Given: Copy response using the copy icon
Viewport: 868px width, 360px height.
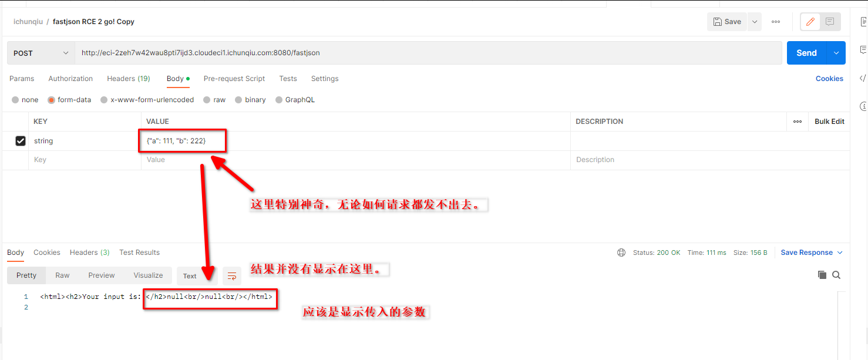Looking at the screenshot, I should click(x=822, y=275).
